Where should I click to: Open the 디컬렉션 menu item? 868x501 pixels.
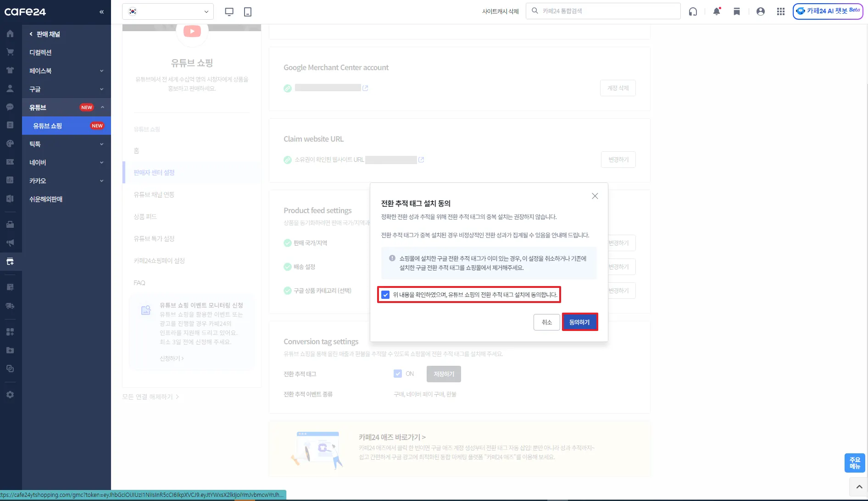[x=67, y=52]
